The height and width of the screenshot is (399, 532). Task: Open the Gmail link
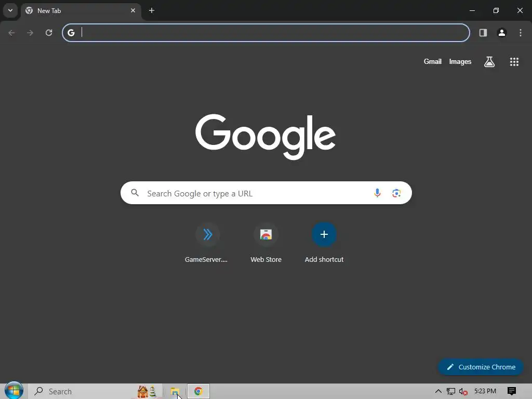pyautogui.click(x=433, y=61)
